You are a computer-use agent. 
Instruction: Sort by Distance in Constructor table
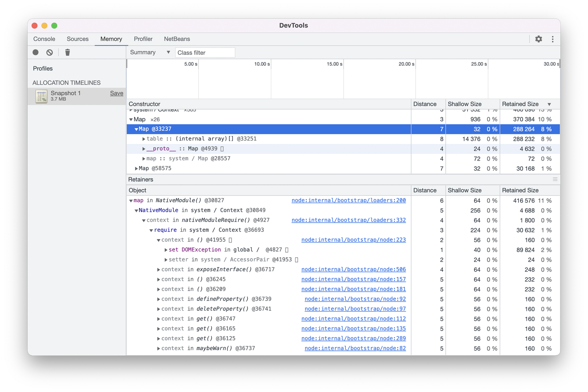click(428, 104)
